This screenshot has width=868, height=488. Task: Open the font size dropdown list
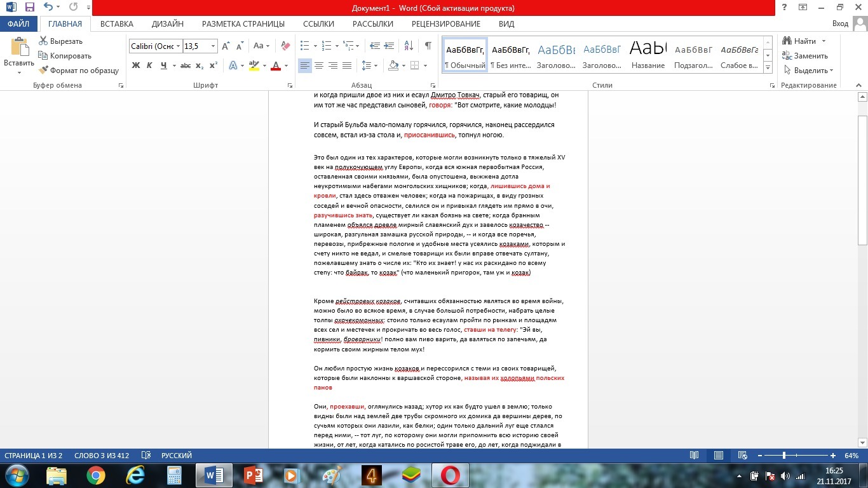(213, 46)
